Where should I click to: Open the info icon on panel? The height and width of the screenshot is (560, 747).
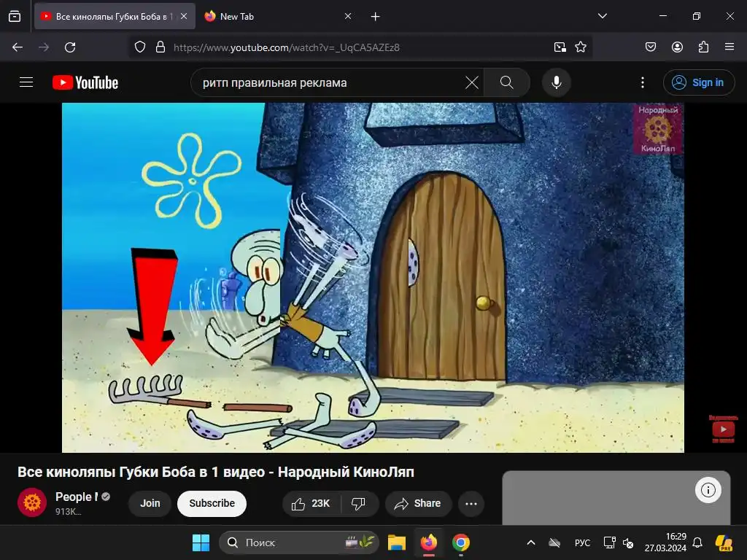pos(708,490)
